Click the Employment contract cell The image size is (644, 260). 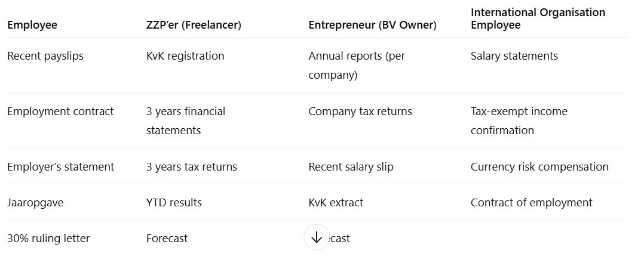[60, 112]
